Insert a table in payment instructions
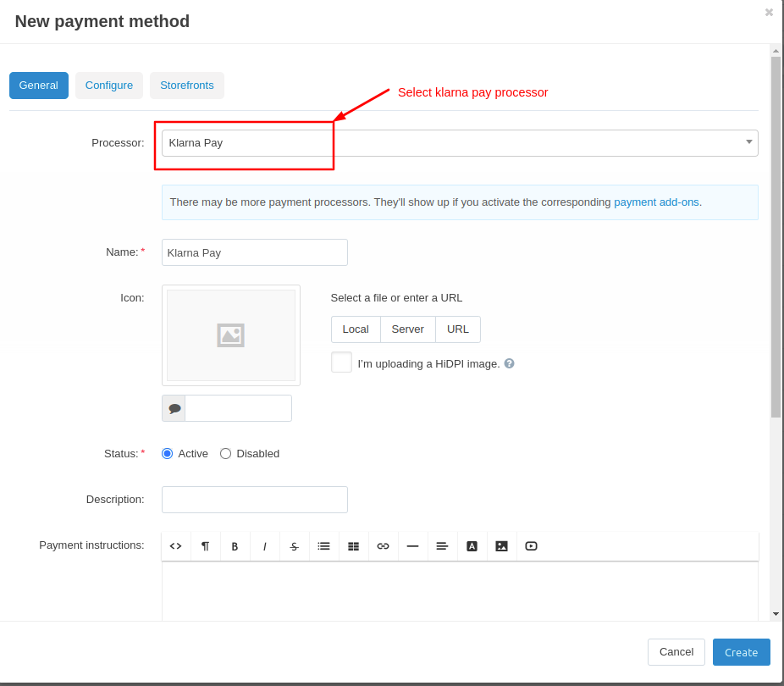The image size is (784, 686). click(x=354, y=546)
